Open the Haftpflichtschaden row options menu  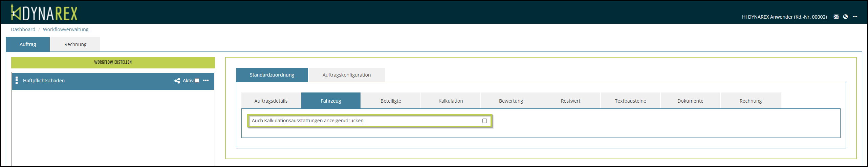(206, 81)
